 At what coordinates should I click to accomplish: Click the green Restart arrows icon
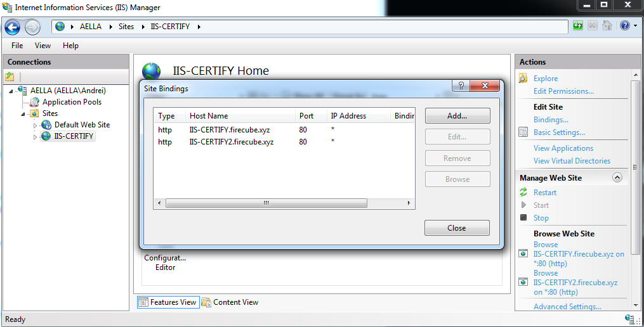coord(523,192)
